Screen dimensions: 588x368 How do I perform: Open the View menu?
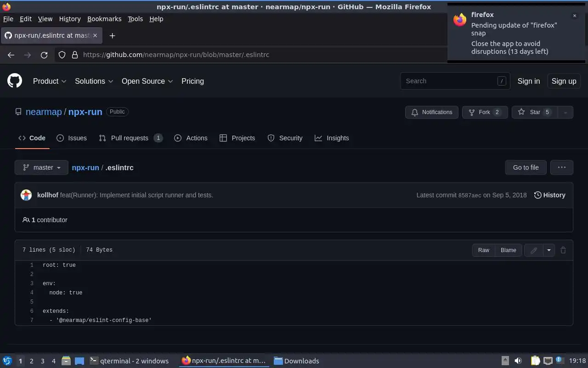45,19
